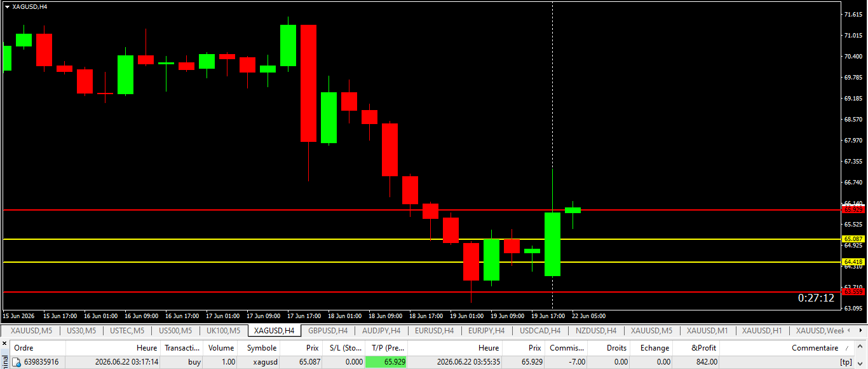
Task: Sort by the Symbole column header
Action: click(x=259, y=348)
